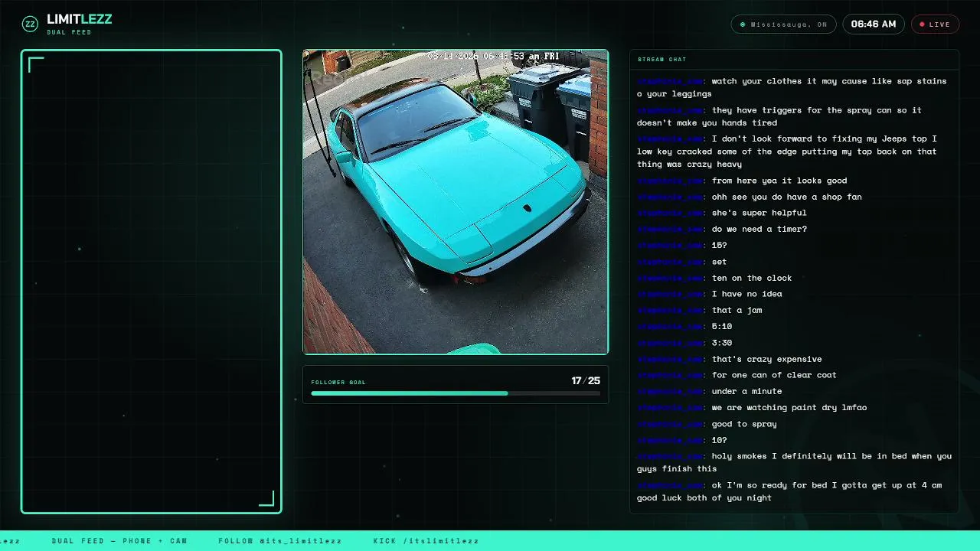This screenshot has height=551, width=980.
Task: Click the STREAM CHAT panel header
Action: [x=794, y=59]
